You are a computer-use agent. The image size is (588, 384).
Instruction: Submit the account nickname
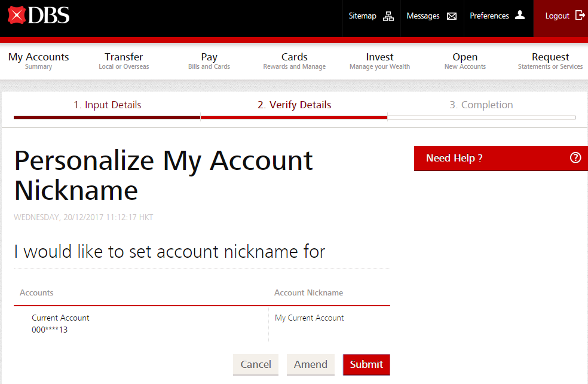tap(366, 364)
